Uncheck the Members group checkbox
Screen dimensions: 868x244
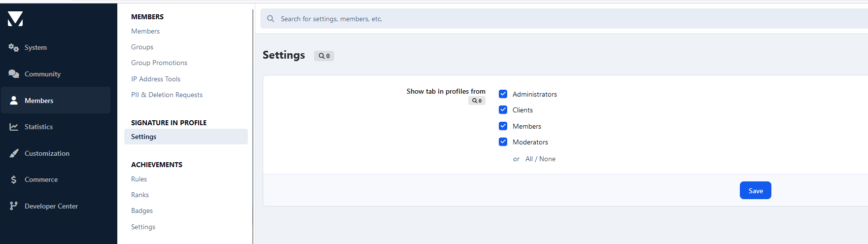tap(503, 126)
